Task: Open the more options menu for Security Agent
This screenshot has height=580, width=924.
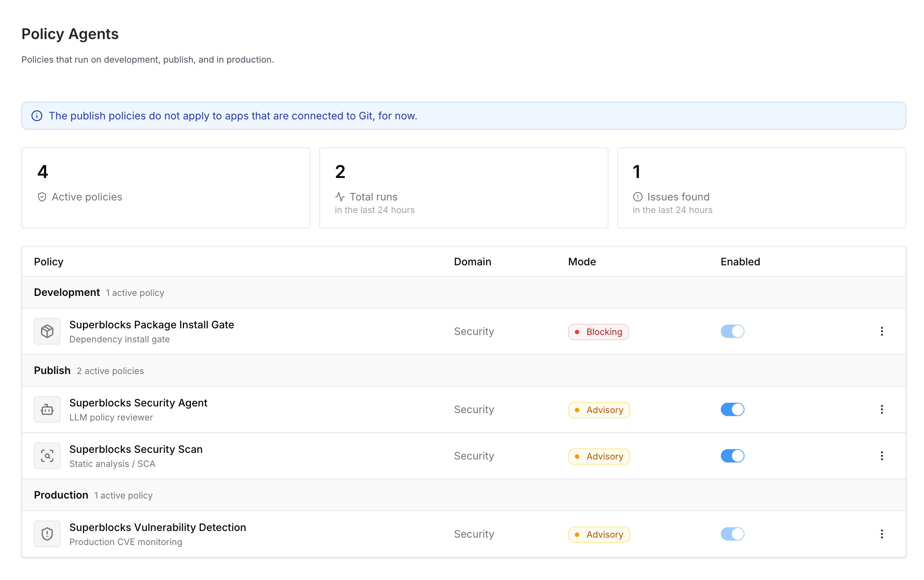Action: tap(882, 409)
